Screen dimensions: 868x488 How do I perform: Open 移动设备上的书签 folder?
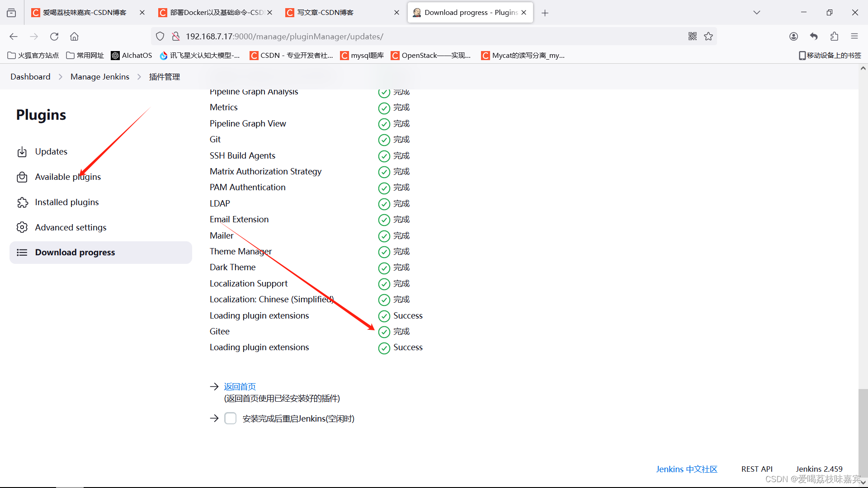point(830,56)
